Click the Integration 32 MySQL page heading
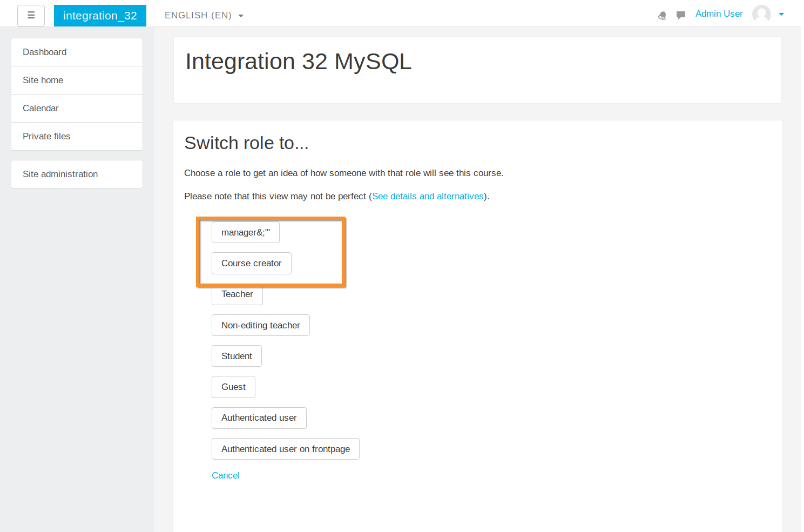 click(x=299, y=62)
